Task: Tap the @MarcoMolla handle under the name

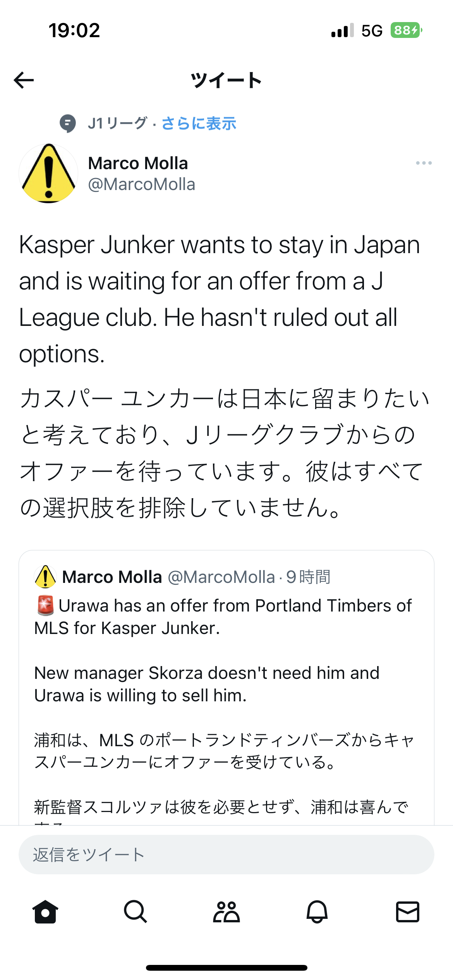Action: tap(142, 184)
